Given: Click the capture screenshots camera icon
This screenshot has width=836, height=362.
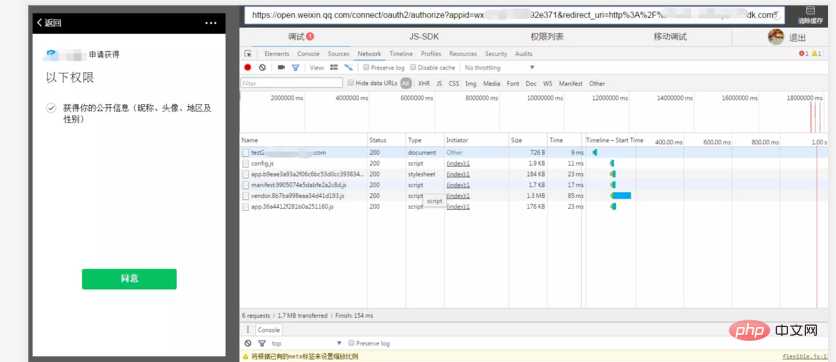Looking at the screenshot, I should pos(281,68).
